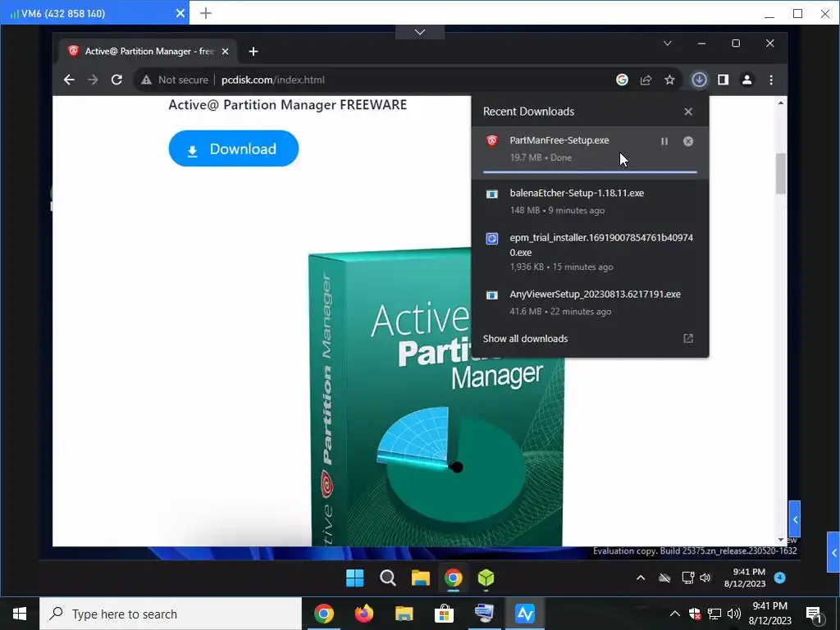Show hidden icons in remote VM tray
This screenshot has width=840, height=630.
(640, 577)
